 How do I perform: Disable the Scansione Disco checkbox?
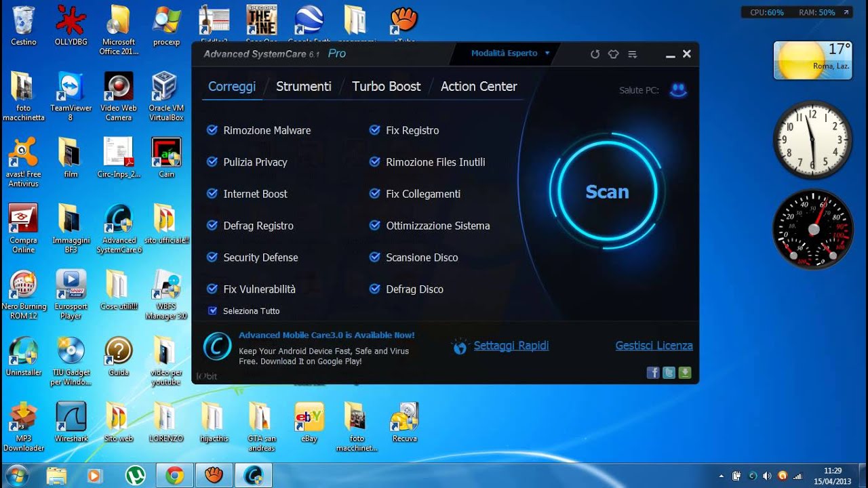tap(375, 258)
